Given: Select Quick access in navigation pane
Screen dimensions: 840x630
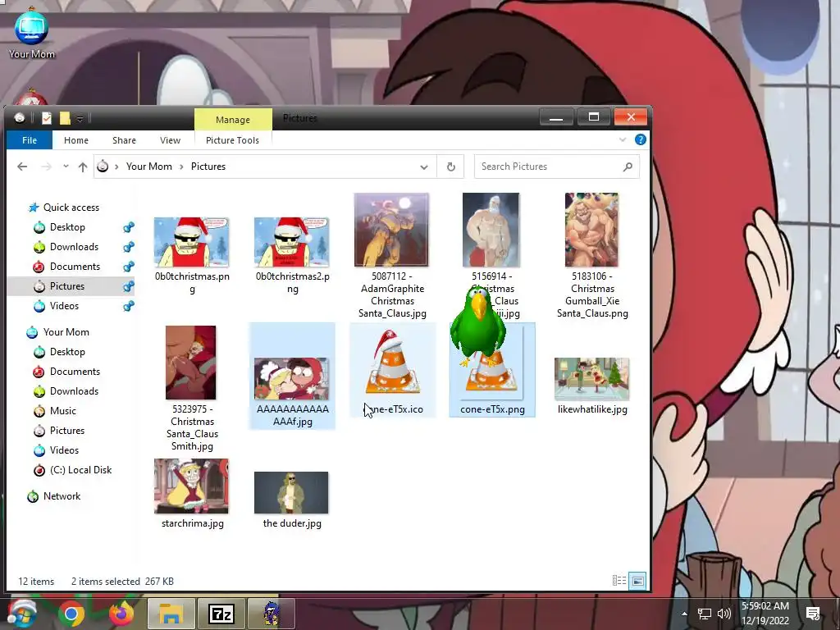Looking at the screenshot, I should click(x=71, y=208).
